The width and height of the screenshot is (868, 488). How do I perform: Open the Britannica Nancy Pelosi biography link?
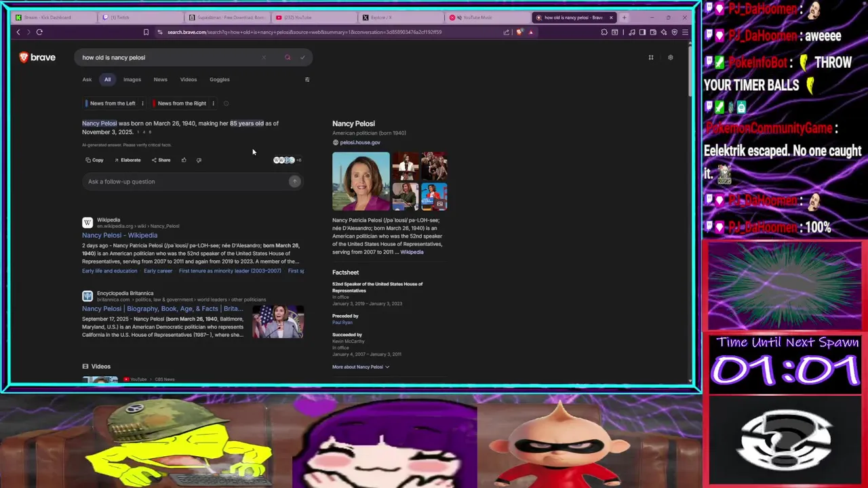pos(163,308)
